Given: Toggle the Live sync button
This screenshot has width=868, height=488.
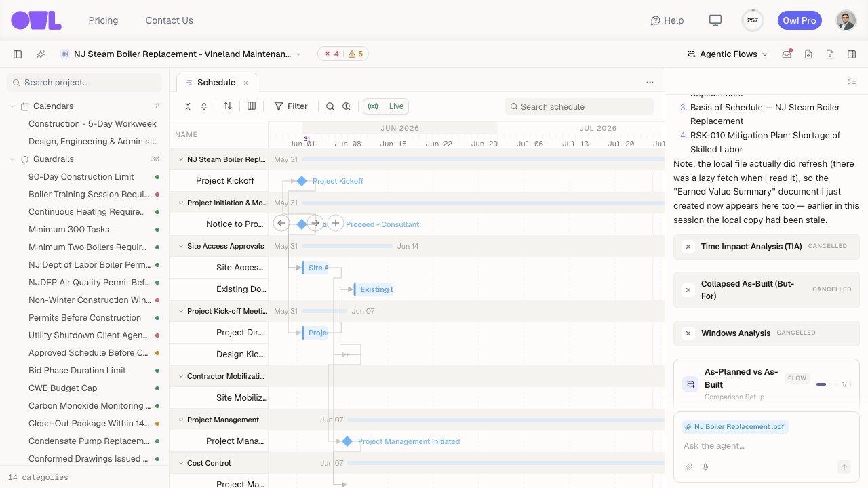Looking at the screenshot, I should click(386, 106).
